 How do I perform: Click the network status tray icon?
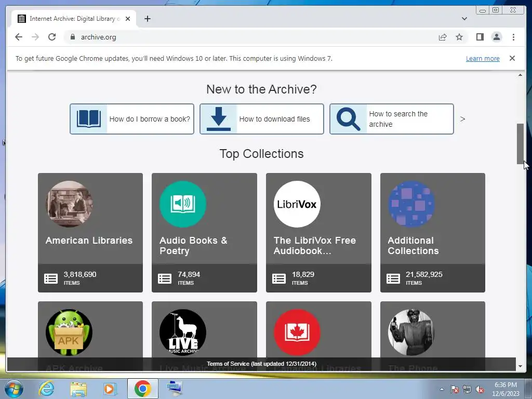(x=467, y=389)
